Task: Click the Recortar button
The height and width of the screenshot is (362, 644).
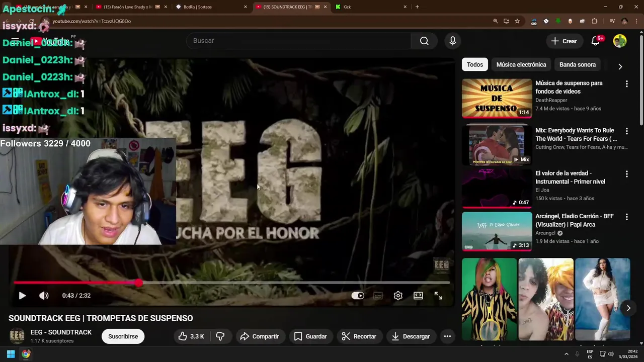Action: pos(359,336)
